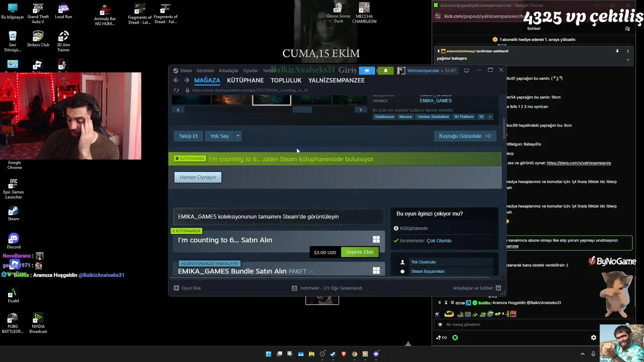
Task: Expand Yok Say dropdown arrow
Action: point(238,136)
